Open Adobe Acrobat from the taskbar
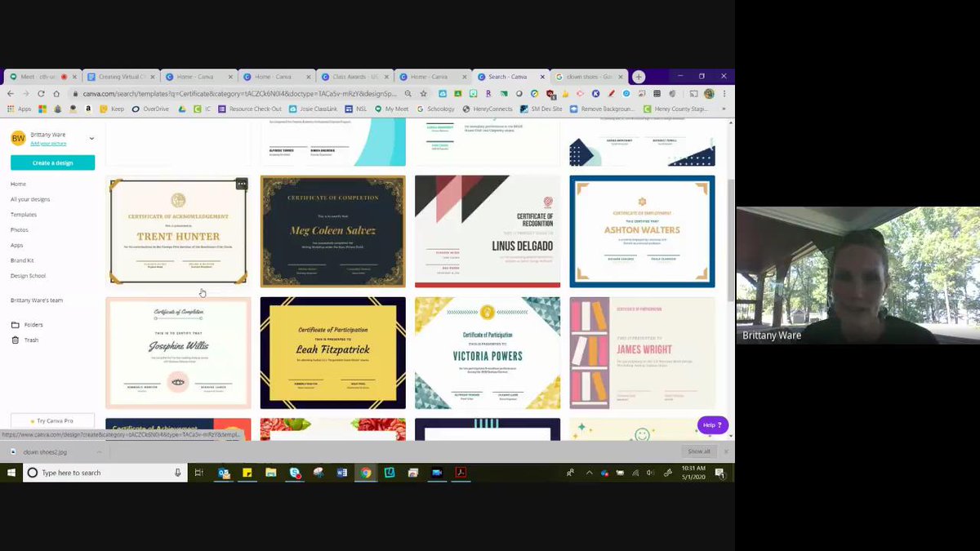Screen dimensions: 980x551 (462, 472)
